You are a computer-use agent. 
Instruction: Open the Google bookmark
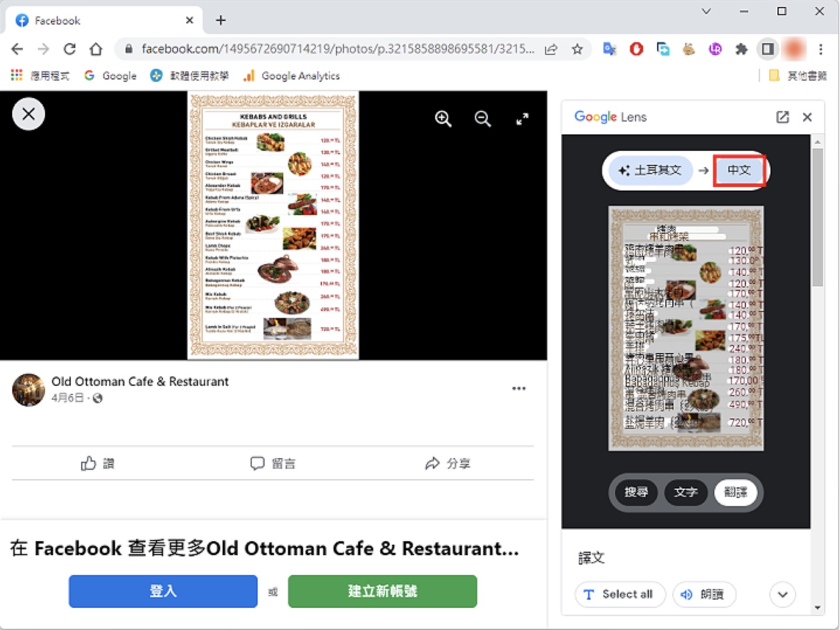[x=110, y=75]
